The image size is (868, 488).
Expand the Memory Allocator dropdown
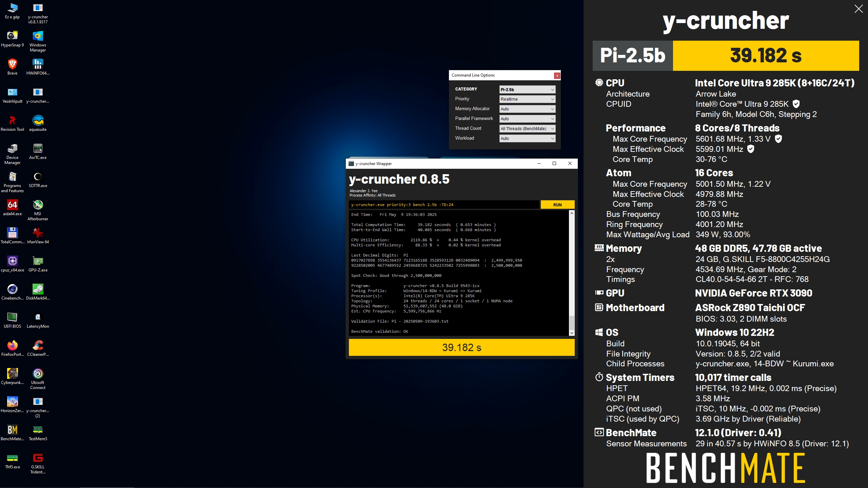click(527, 109)
